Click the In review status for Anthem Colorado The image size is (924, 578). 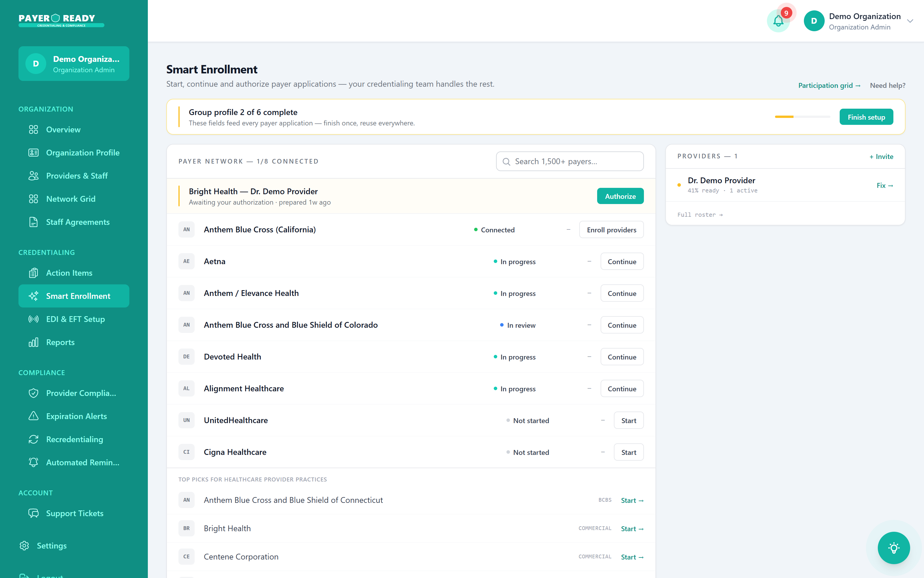pos(518,325)
